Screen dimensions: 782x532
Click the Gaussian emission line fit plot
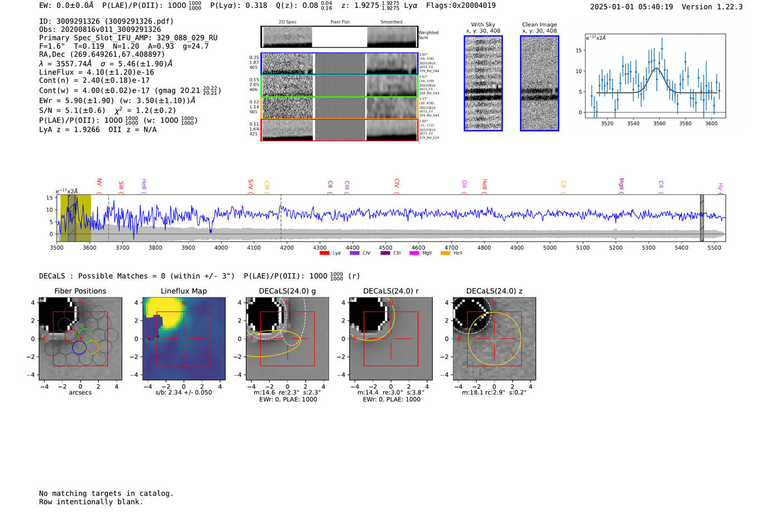(x=655, y=76)
